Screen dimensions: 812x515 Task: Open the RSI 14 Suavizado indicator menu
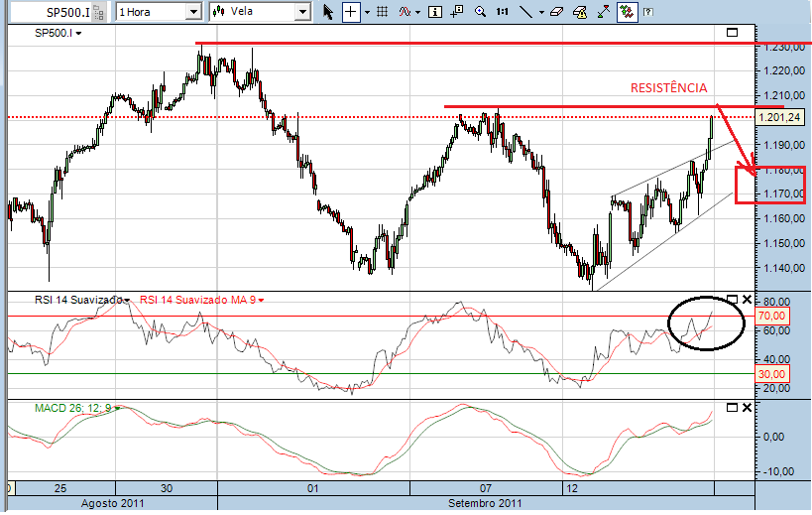[x=126, y=299]
